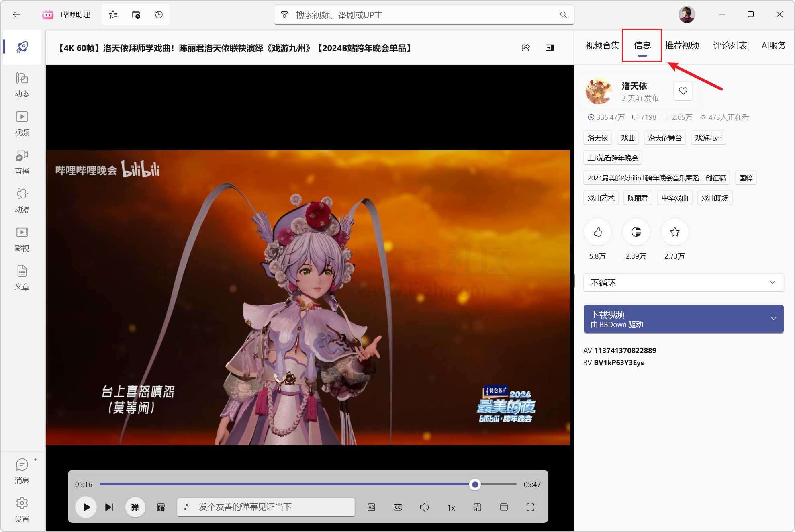This screenshot has height=532, width=795.
Task: Click the video progress slider thumb
Action: 475,484
